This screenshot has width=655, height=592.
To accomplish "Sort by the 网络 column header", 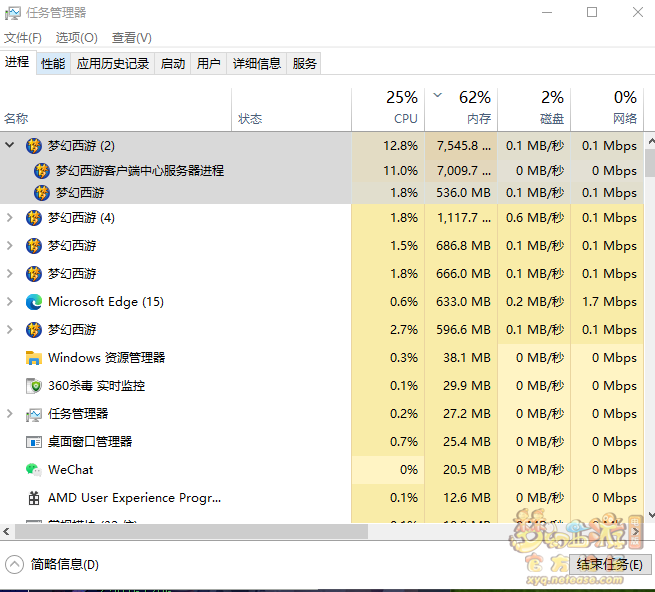I will (x=607, y=110).
